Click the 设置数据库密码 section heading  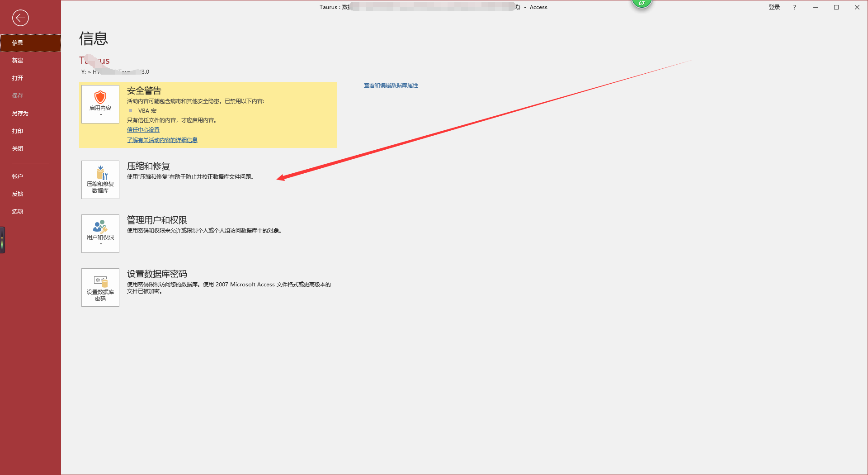click(157, 274)
